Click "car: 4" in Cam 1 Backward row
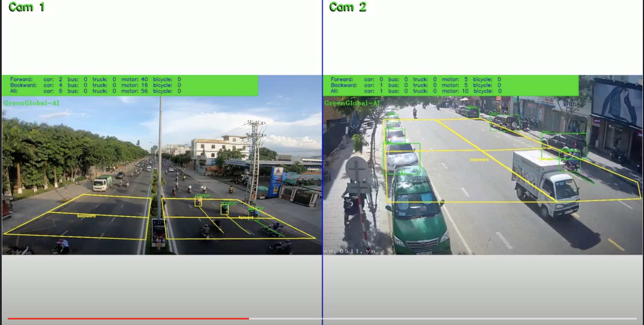Image resolution: width=644 pixels, height=325 pixels. 53,85
